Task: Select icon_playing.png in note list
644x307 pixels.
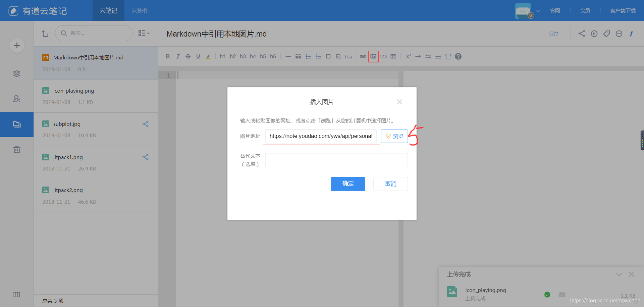Action: point(96,96)
